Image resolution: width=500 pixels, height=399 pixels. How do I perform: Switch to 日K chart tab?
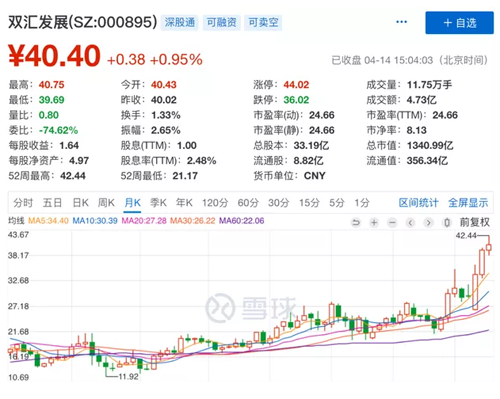coord(80,203)
